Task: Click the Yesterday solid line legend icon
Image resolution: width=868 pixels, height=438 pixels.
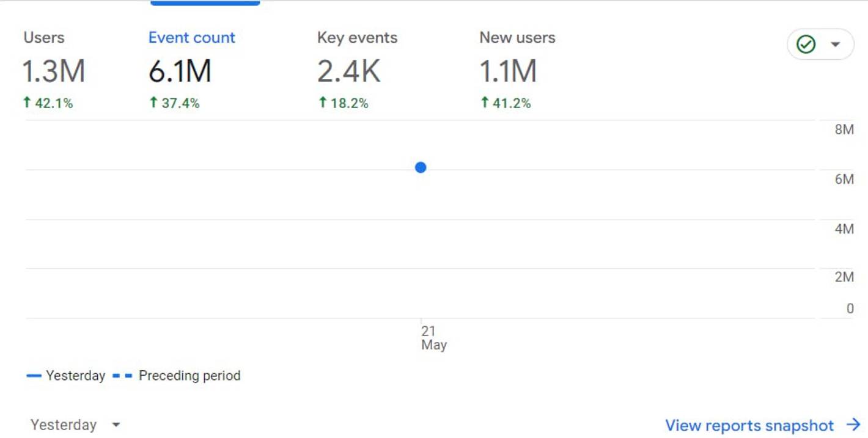Action: tap(33, 376)
